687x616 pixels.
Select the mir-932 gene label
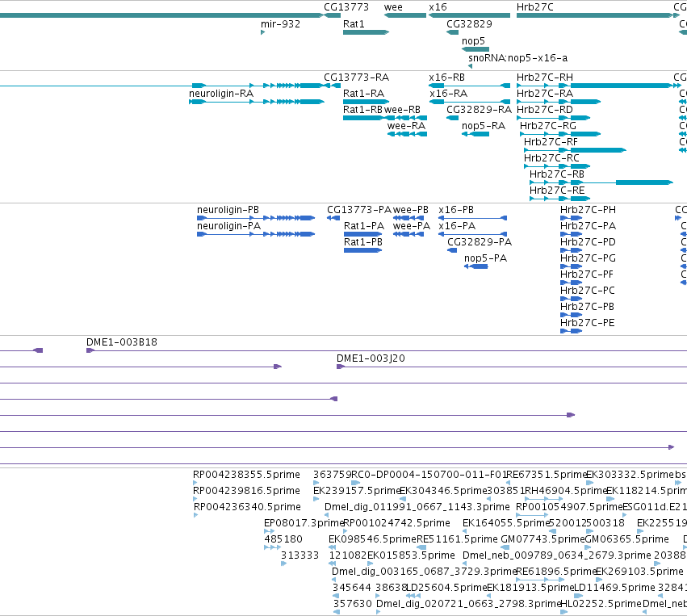click(280, 24)
